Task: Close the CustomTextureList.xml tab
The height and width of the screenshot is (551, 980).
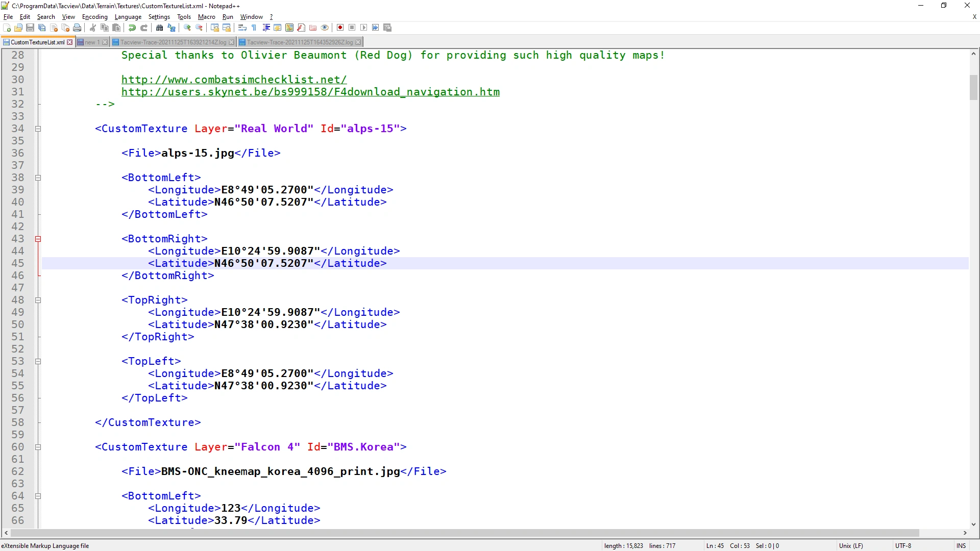Action: [70, 42]
